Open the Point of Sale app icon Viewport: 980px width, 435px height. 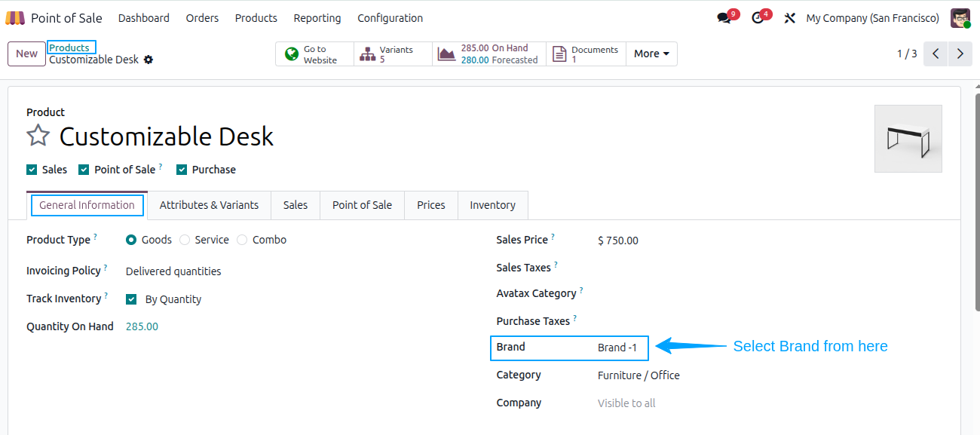point(15,18)
